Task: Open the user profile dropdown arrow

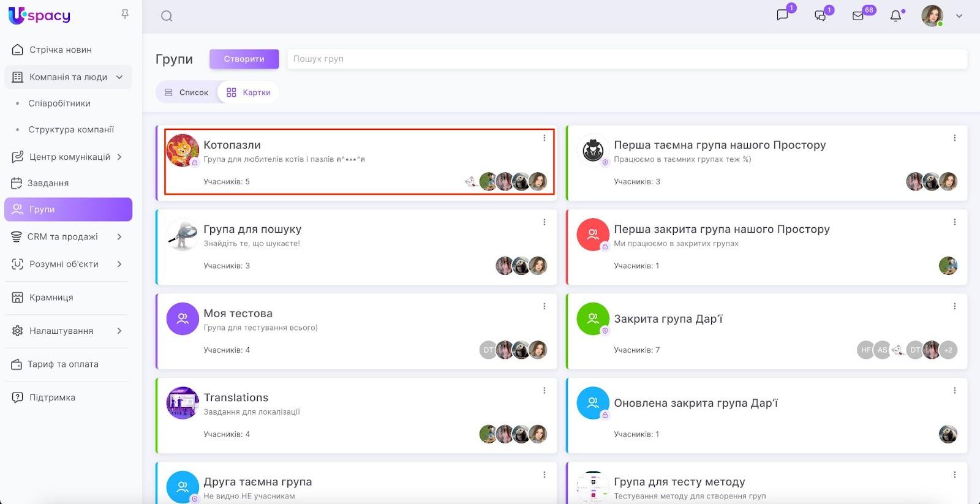Action: 959,17
